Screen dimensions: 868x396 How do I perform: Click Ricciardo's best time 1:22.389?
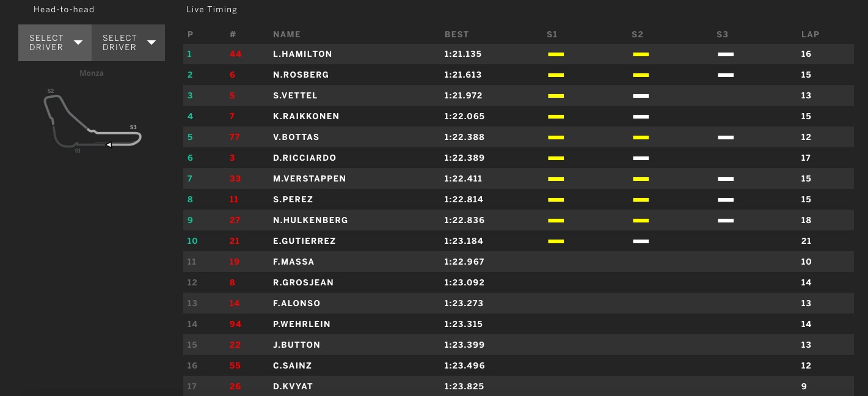coord(463,158)
